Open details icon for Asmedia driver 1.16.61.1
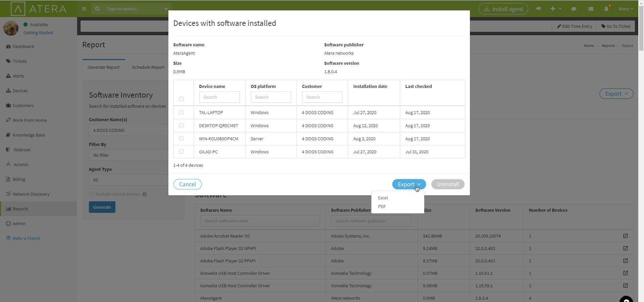Screen dimensions: 644x302 click(626, 273)
